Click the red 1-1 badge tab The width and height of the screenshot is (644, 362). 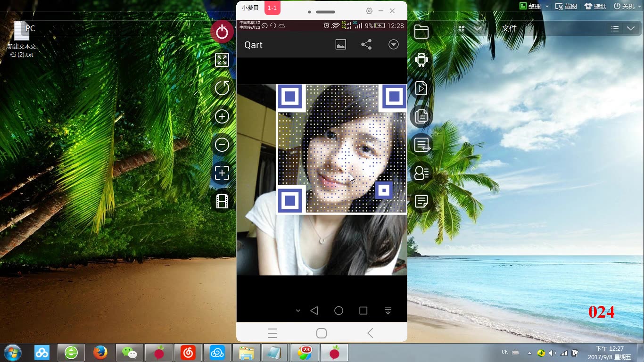pyautogui.click(x=272, y=8)
